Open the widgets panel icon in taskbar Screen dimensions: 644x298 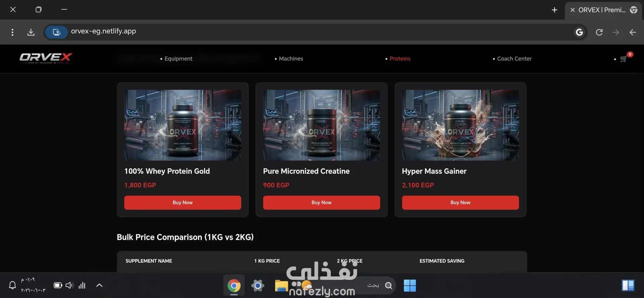pos(628,286)
